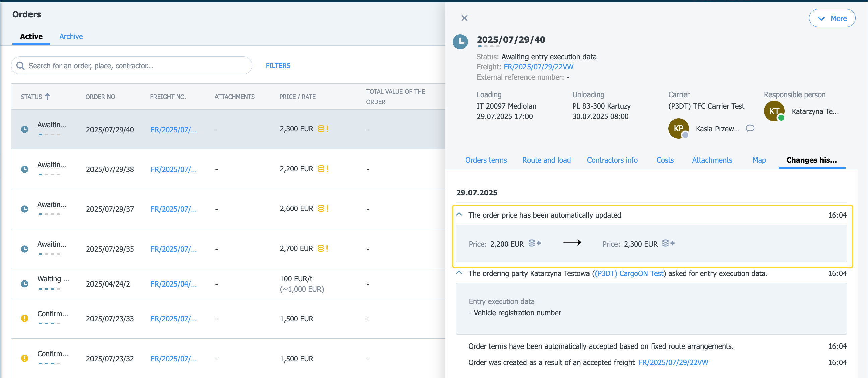Select the Changes history tab
Viewport: 868px width, 378px height.
pyautogui.click(x=811, y=160)
